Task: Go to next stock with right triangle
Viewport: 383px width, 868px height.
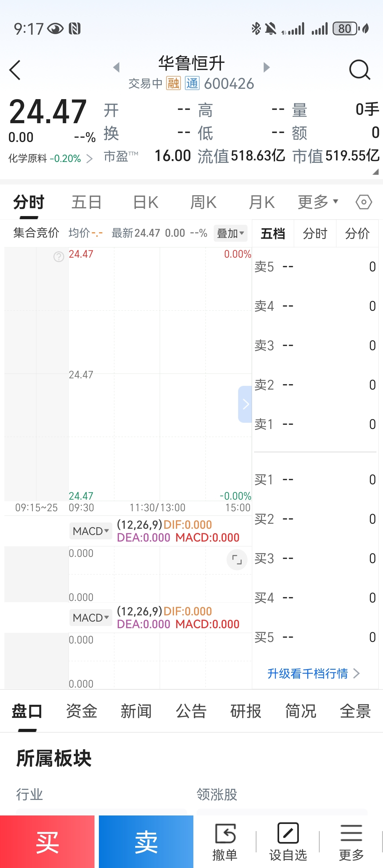Action: 266,68
